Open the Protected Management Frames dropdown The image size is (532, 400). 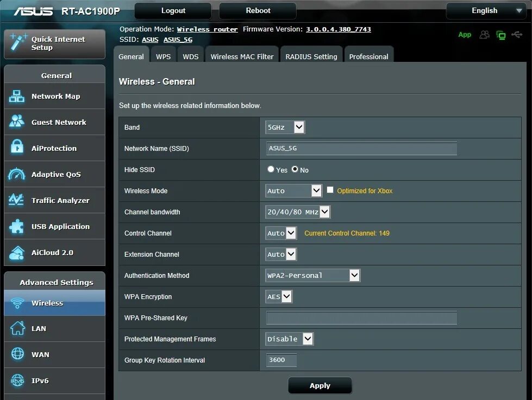pos(290,339)
